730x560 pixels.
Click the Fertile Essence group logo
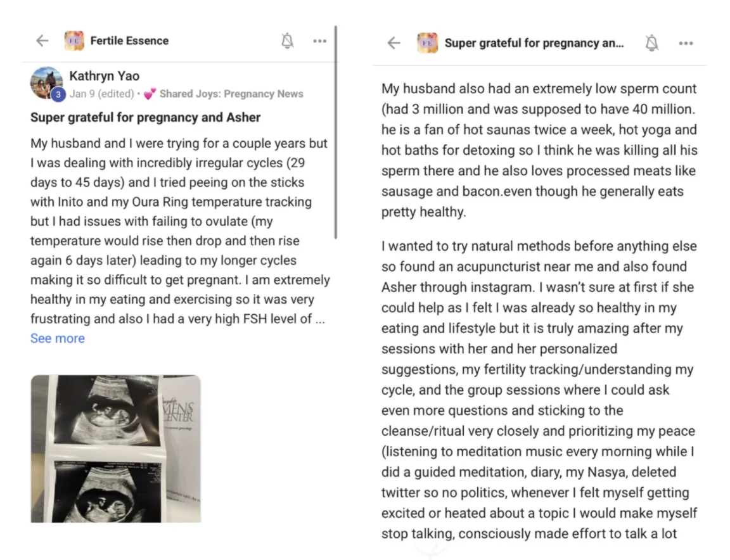point(74,41)
